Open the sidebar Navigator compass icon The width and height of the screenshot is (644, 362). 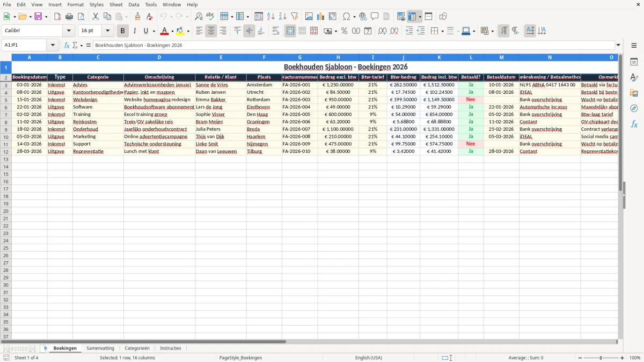click(634, 108)
